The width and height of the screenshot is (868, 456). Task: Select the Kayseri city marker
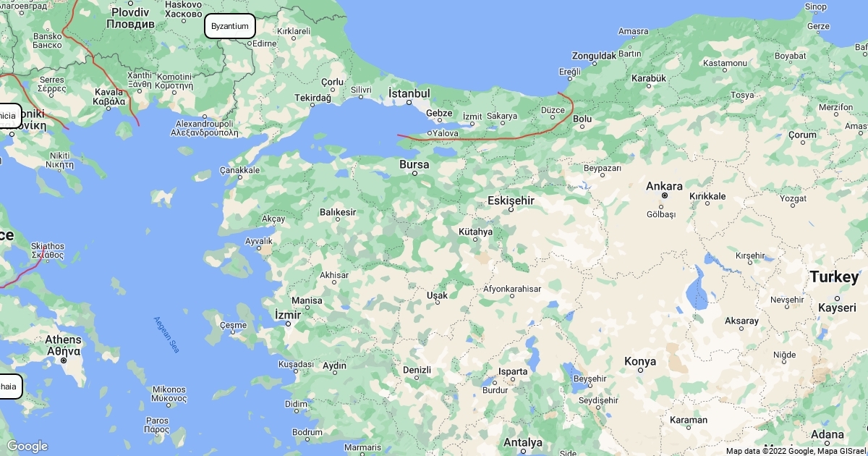[838, 298]
